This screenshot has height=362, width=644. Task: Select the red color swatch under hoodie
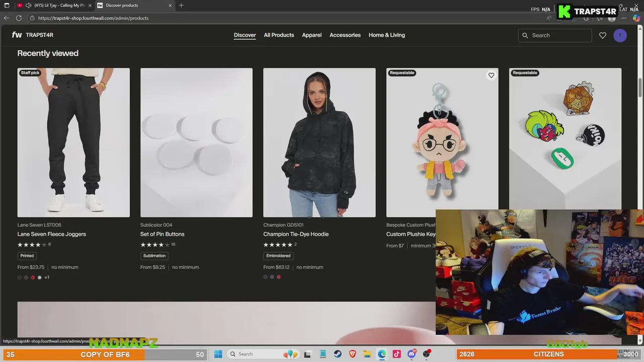point(279,277)
